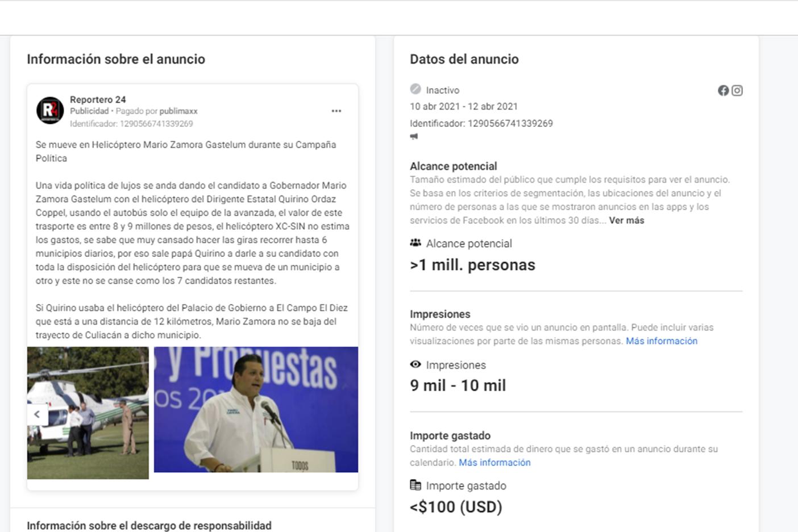Image resolution: width=798 pixels, height=532 pixels.
Task: Select the Reportero 24 page name
Action: point(97,99)
